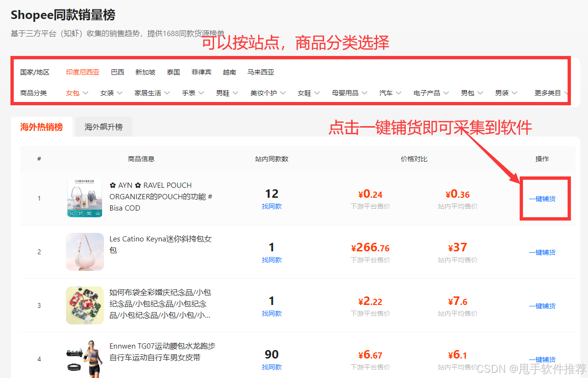The height and width of the screenshot is (378, 588).
Task: Click ¥266.76 downstream platform price
Action: (x=370, y=248)
